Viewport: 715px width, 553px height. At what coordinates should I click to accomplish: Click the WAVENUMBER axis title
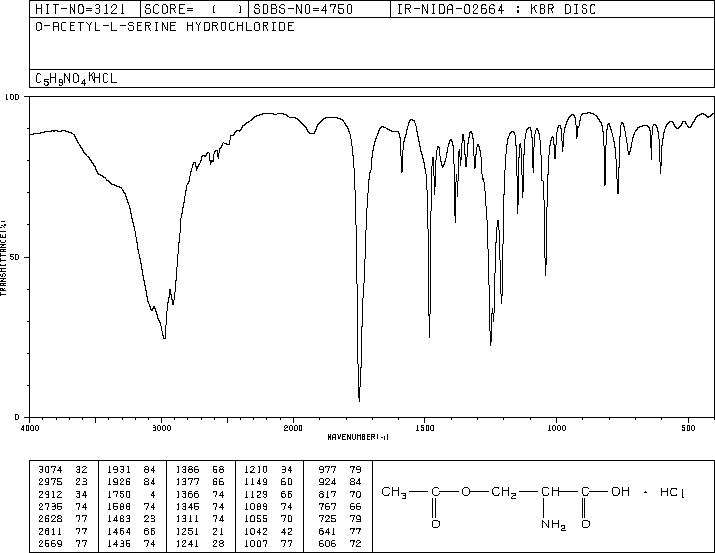pyautogui.click(x=358, y=437)
